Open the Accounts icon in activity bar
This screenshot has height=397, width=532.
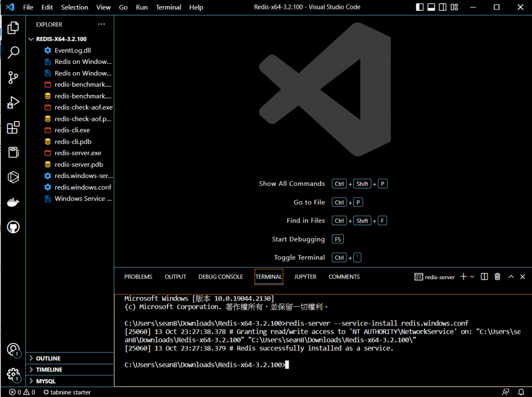pos(13,350)
